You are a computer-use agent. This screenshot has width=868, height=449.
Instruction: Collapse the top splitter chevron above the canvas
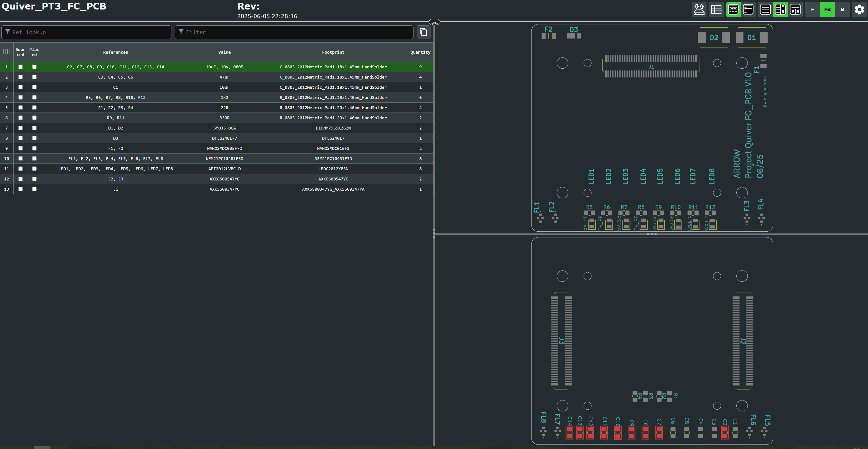(x=435, y=22)
